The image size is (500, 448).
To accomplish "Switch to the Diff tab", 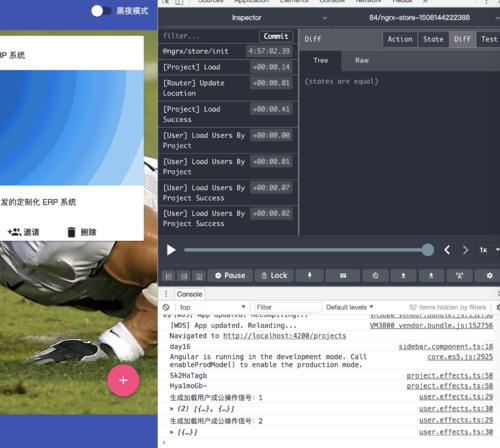I will pyautogui.click(x=462, y=39).
